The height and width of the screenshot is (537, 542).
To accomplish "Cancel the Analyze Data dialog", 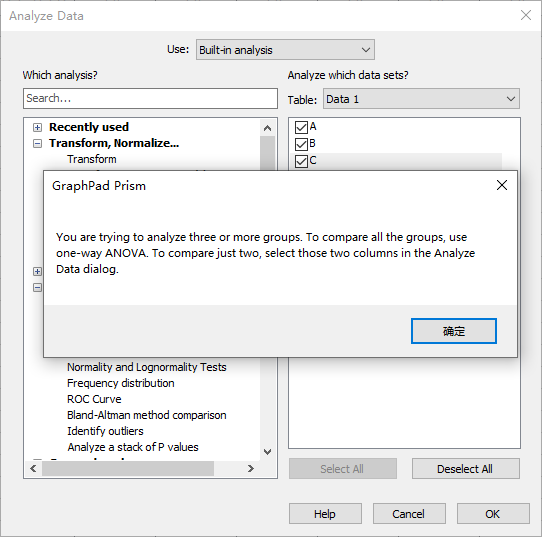I will (409, 514).
